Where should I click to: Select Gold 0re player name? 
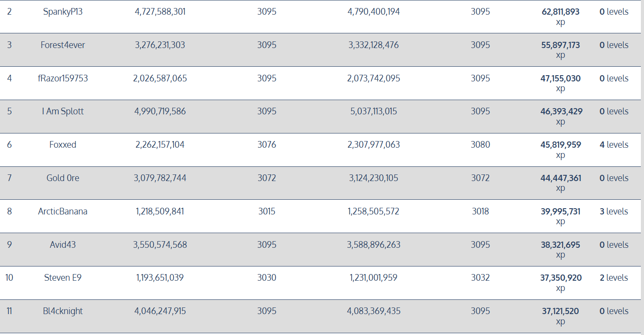click(63, 178)
